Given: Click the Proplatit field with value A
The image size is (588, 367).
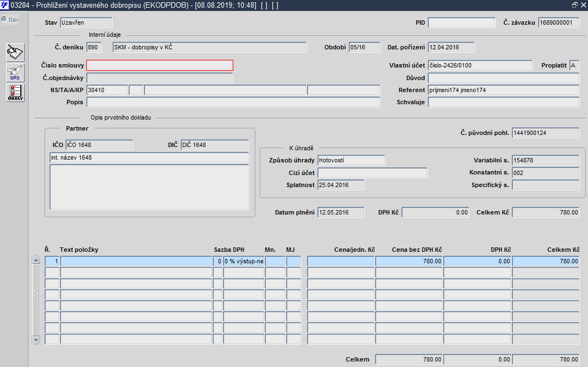Looking at the screenshot, I should point(574,65).
